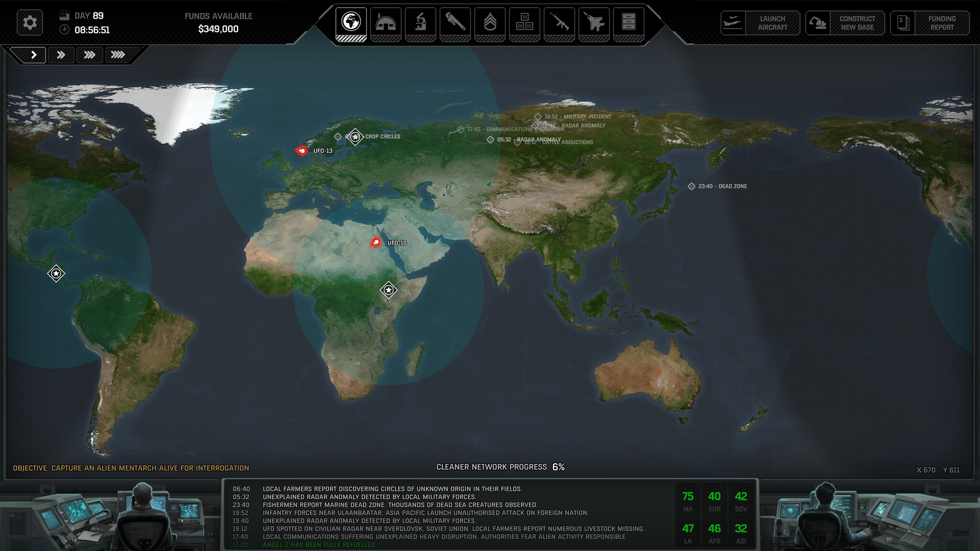The height and width of the screenshot is (551, 980).
Task: Open the Aircraft fighter jet tab
Action: coord(594,24)
